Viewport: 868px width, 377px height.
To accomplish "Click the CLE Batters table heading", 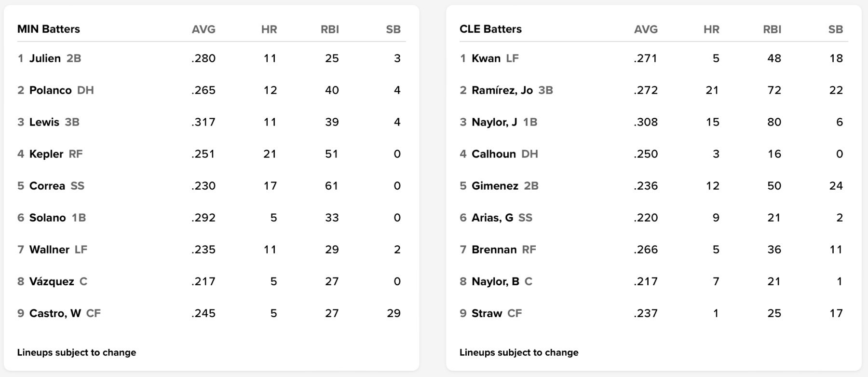I will pos(490,29).
